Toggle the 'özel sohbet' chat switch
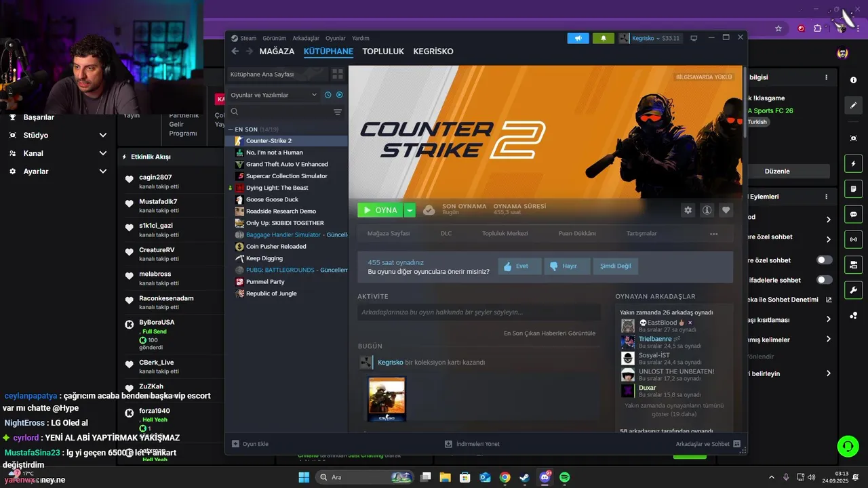This screenshot has height=488, width=868. (825, 260)
